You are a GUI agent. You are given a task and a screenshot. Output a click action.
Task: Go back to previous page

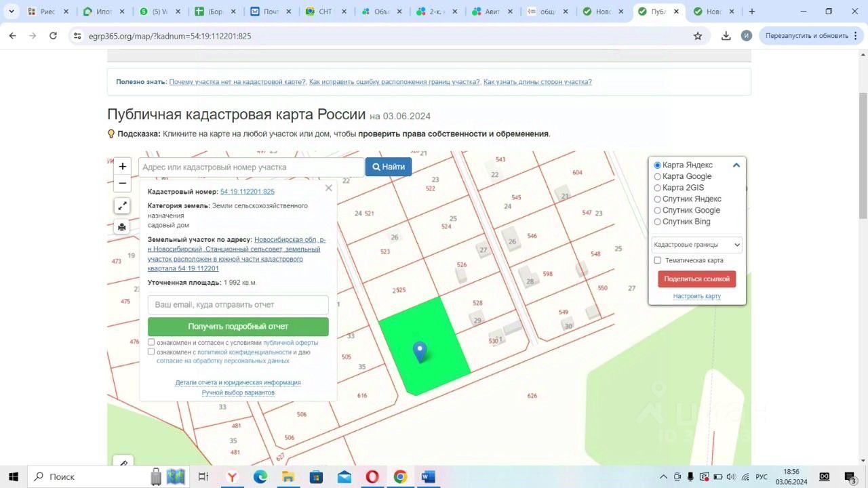(x=12, y=36)
